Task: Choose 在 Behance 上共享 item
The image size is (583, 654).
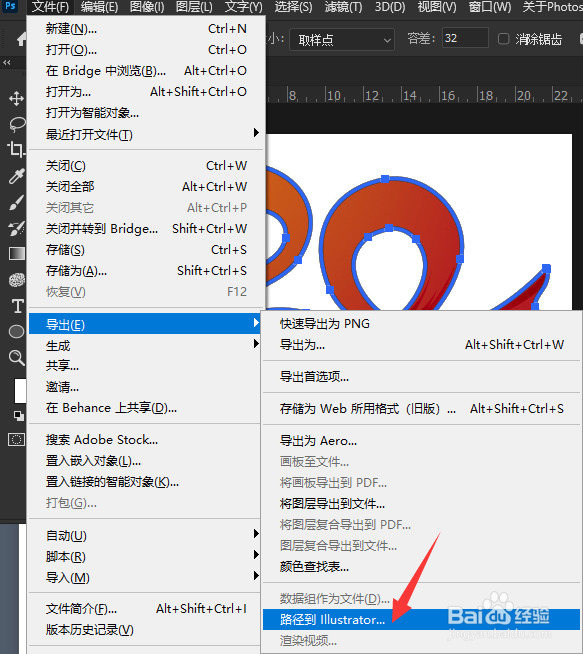Action: point(146,407)
